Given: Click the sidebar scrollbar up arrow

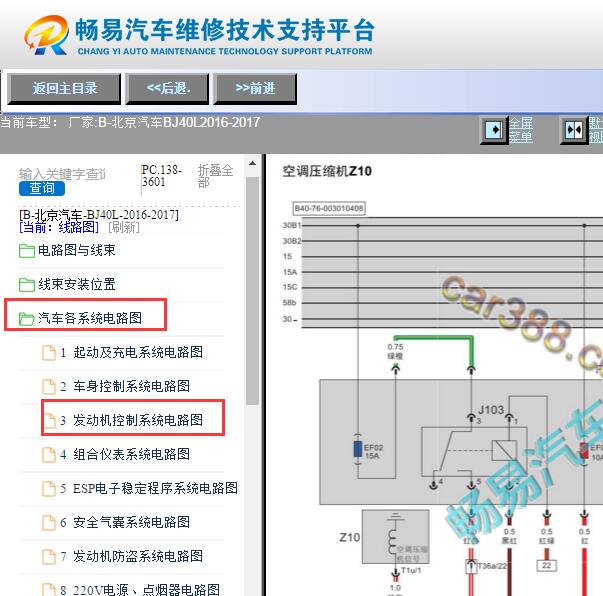Looking at the screenshot, I should point(252,164).
